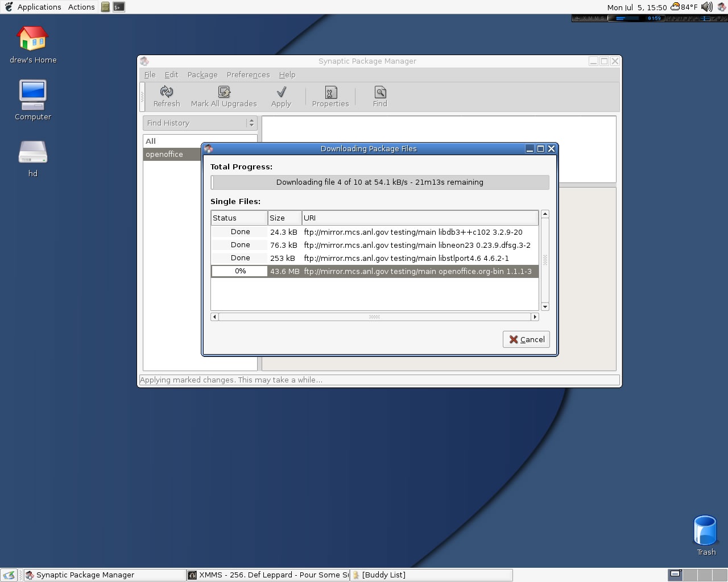
Task: Click the scroll right arrow of file list
Action: pyautogui.click(x=535, y=317)
